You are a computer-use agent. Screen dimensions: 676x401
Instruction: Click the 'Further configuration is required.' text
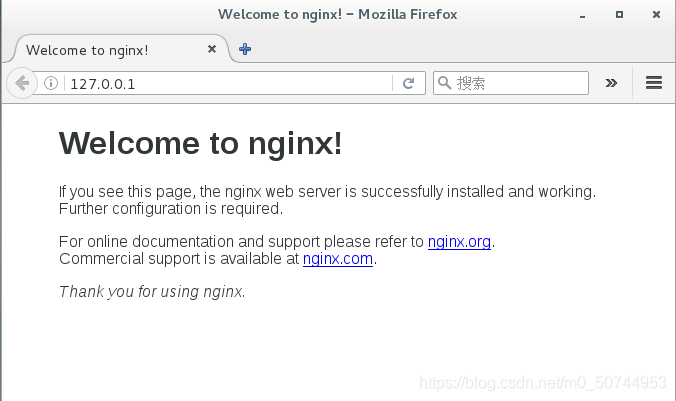[171, 209]
